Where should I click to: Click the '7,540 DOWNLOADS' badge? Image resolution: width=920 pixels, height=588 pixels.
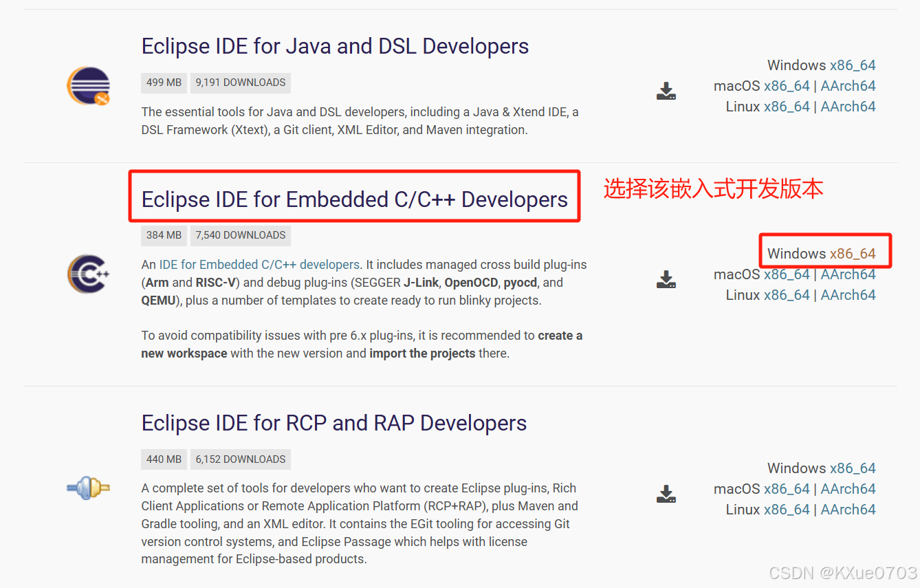[241, 235]
